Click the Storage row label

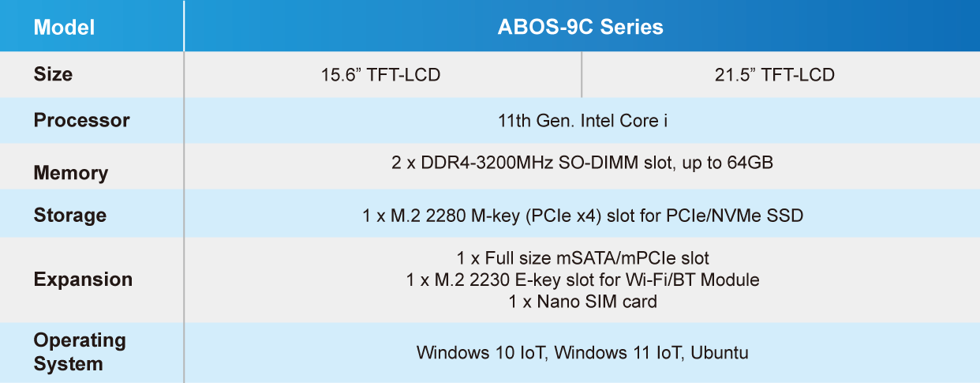(x=70, y=215)
